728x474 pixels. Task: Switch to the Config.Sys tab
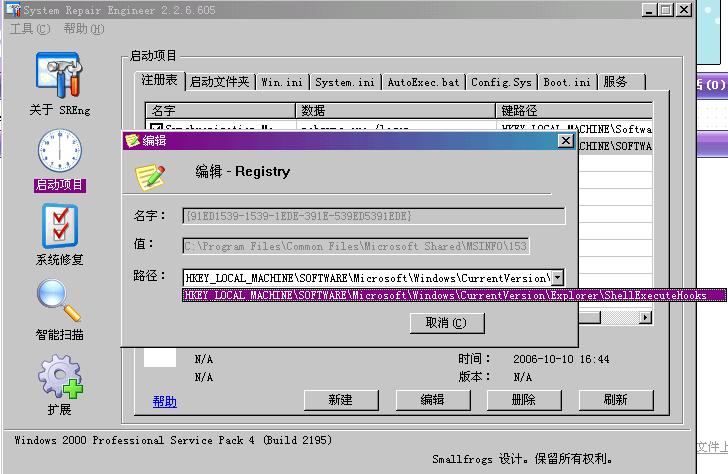[501, 82]
